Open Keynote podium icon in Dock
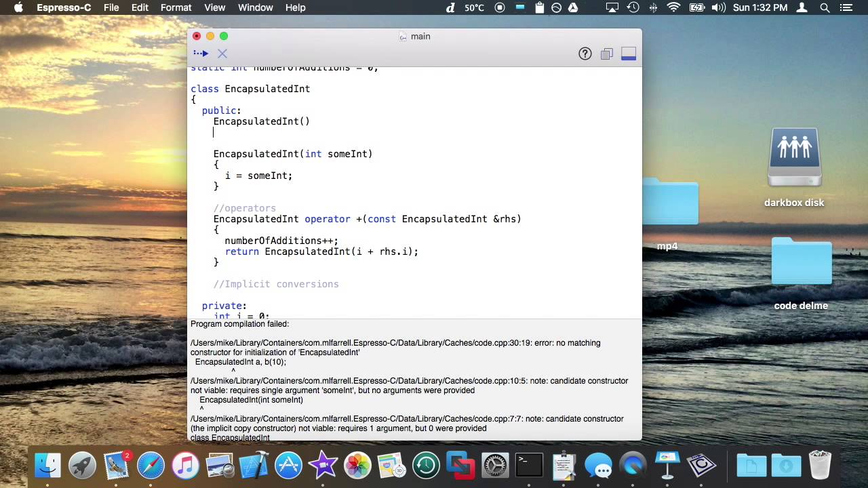 tap(667, 465)
